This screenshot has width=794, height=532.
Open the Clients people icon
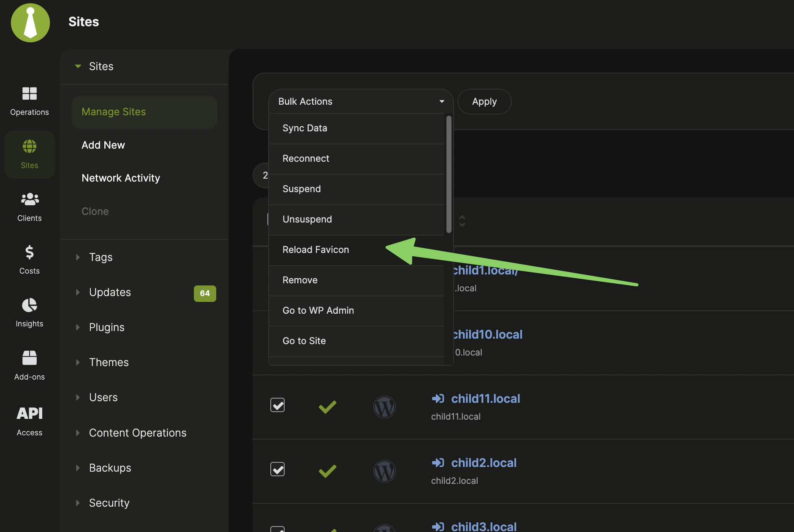(30, 199)
